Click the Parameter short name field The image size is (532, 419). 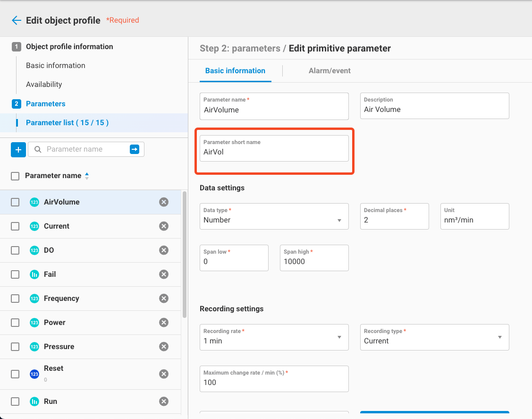(x=274, y=152)
